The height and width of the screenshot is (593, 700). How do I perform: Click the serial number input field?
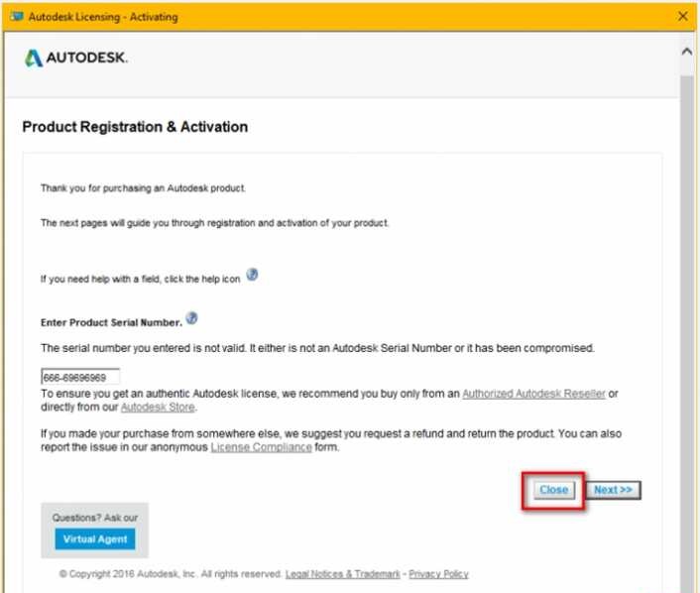pyautogui.click(x=80, y=377)
